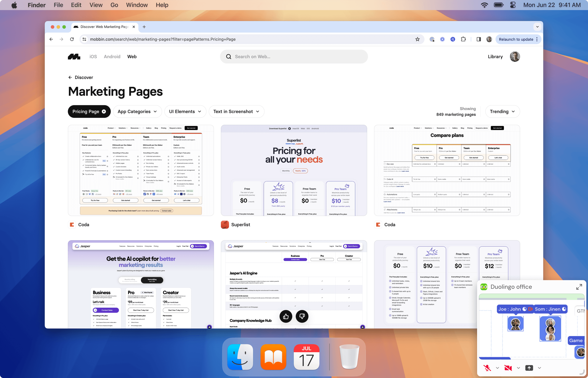This screenshot has height=378, width=588.
Task: Open the Chrome three-dot menu
Action: (537, 39)
